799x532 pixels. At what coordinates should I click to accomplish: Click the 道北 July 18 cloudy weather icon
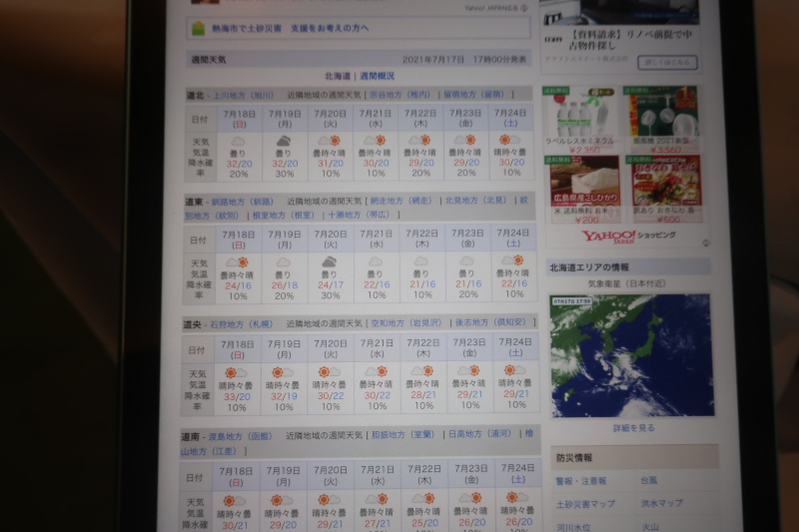click(x=238, y=144)
